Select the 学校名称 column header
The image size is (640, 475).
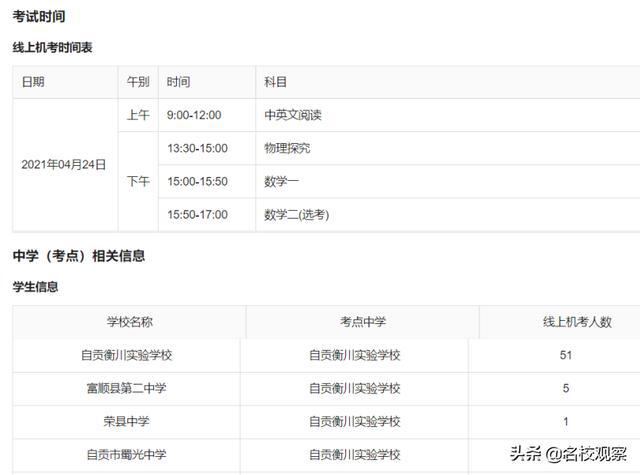130,322
